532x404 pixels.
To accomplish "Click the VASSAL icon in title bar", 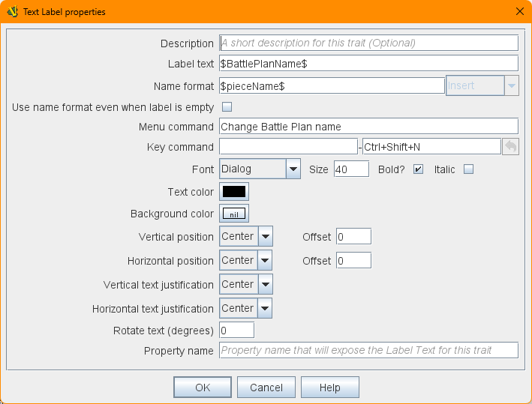I will click(x=13, y=11).
